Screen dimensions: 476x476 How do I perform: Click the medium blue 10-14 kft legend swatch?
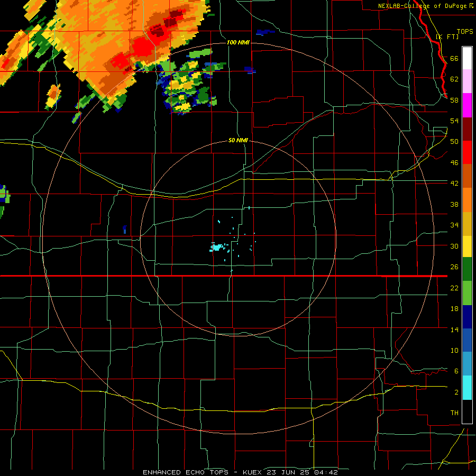point(467,340)
